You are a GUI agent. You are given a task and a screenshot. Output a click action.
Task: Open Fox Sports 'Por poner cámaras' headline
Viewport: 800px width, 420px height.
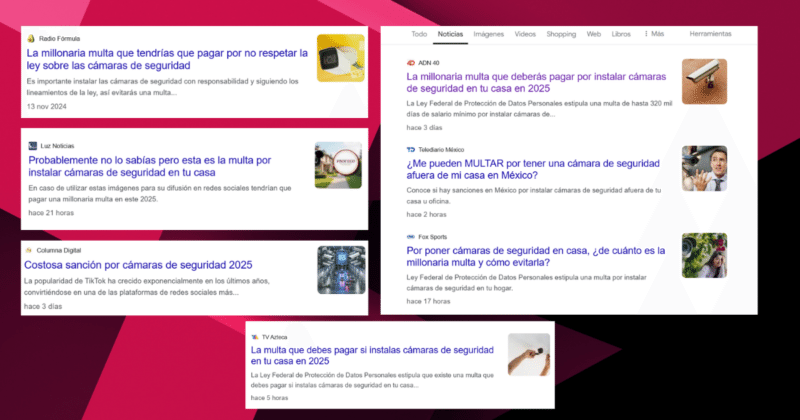click(x=536, y=256)
